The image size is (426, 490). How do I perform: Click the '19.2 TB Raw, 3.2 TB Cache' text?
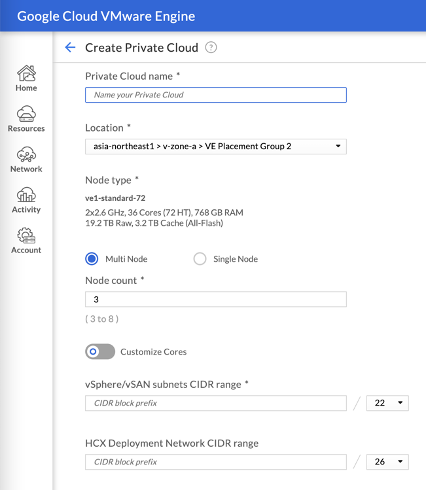click(x=154, y=223)
